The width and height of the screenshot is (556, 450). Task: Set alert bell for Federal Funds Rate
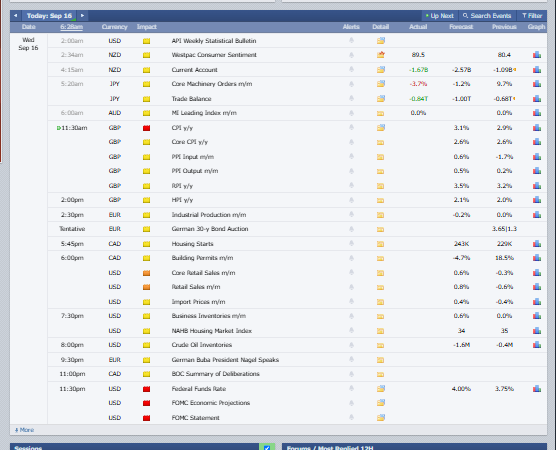click(x=351, y=388)
